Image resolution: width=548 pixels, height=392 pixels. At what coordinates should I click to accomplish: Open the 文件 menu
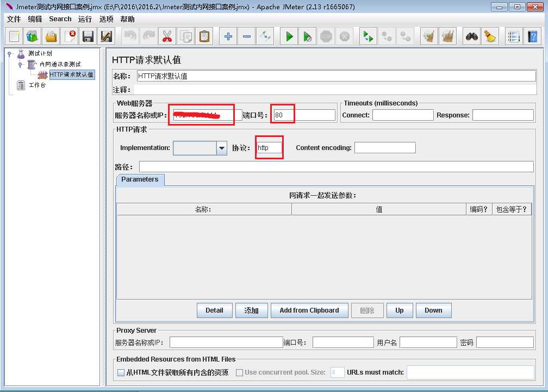pos(14,19)
